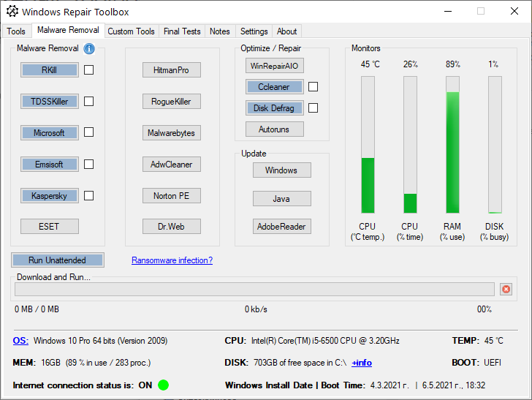Click the 0 kb/s download speed text
The height and width of the screenshot is (400, 532).
(256, 309)
